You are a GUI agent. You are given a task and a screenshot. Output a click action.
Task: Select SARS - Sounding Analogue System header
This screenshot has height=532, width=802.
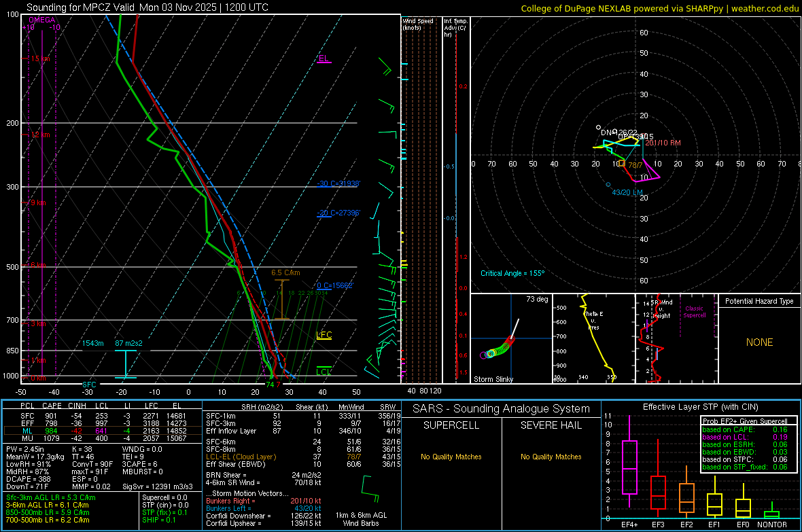coord(501,409)
